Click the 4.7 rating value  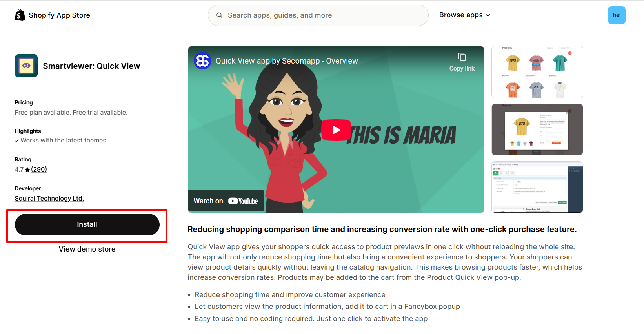[x=19, y=170]
